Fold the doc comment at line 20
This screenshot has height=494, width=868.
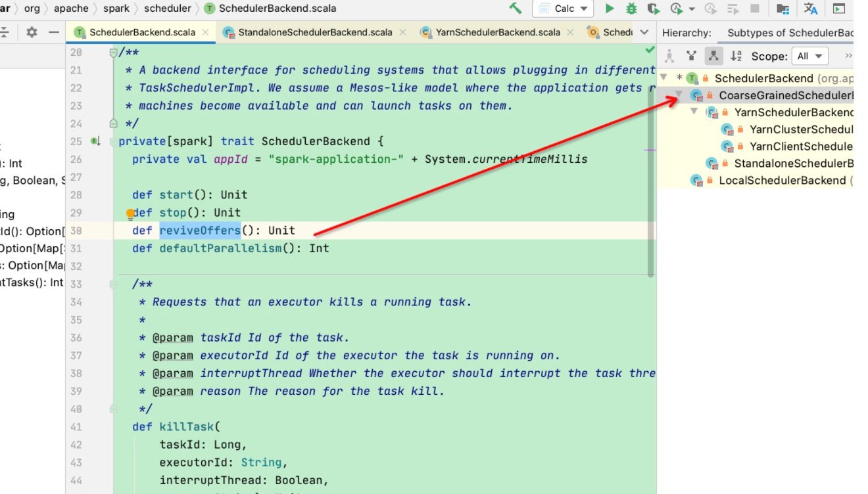click(x=113, y=53)
